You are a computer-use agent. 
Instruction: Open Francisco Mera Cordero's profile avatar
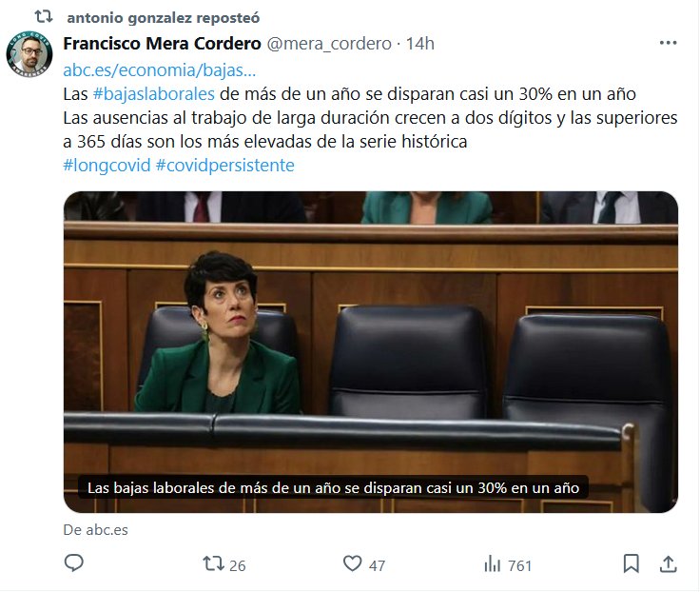coord(29,53)
